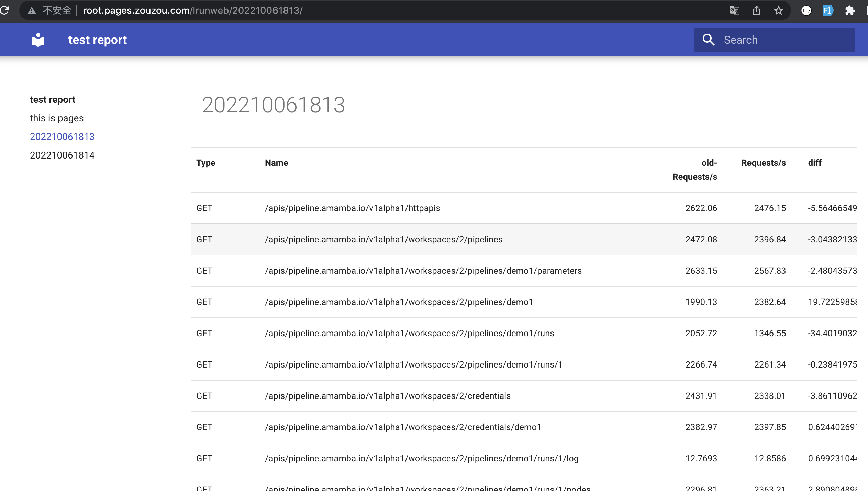Image resolution: width=868 pixels, height=491 pixels.
Task: Click the old value 12.7693
Action: [701, 458]
